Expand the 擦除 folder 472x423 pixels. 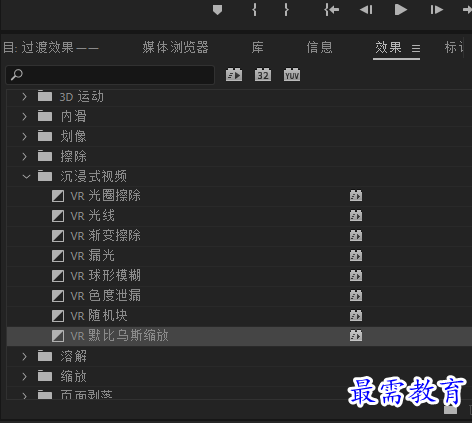(24, 157)
